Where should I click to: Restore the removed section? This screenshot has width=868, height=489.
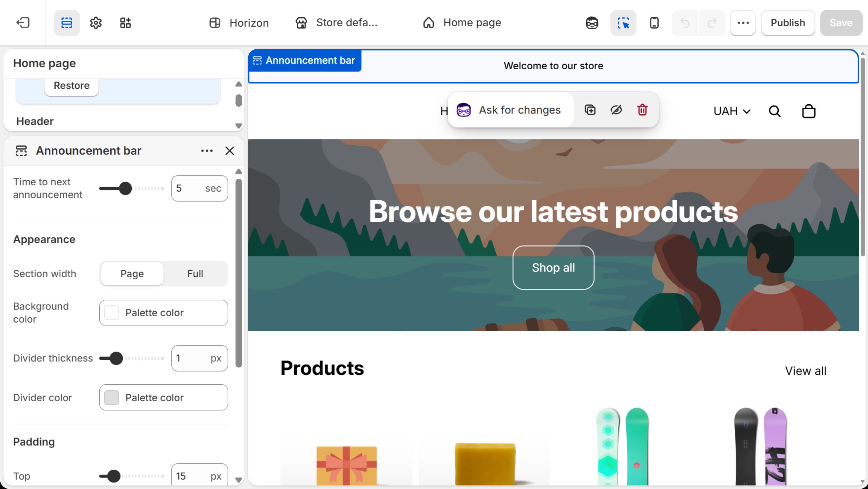tap(71, 86)
